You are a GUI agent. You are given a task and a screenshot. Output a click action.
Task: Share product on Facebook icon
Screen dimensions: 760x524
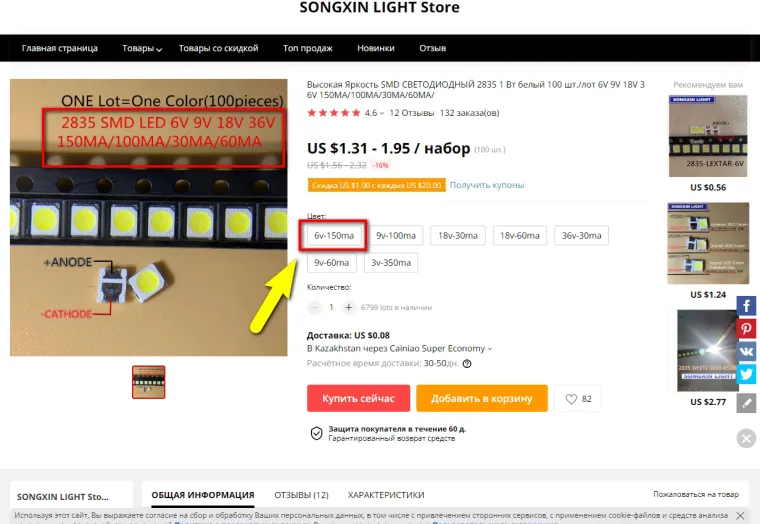746,306
